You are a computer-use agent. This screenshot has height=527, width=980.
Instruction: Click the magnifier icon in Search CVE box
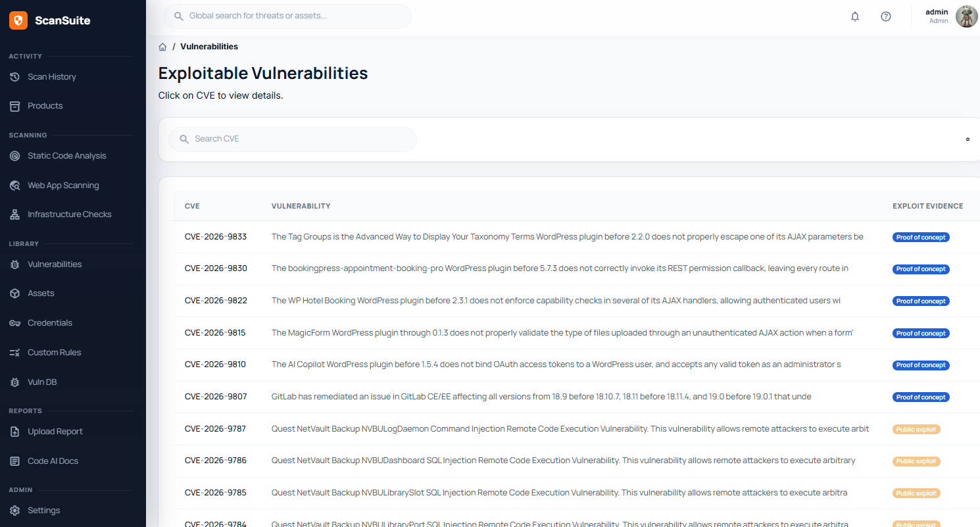pos(184,139)
